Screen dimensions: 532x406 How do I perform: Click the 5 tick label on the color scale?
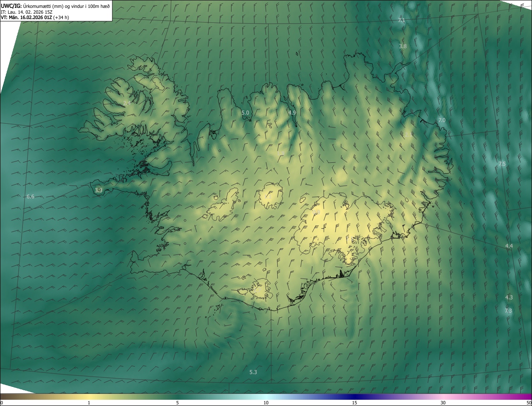pyautogui.click(x=177, y=403)
